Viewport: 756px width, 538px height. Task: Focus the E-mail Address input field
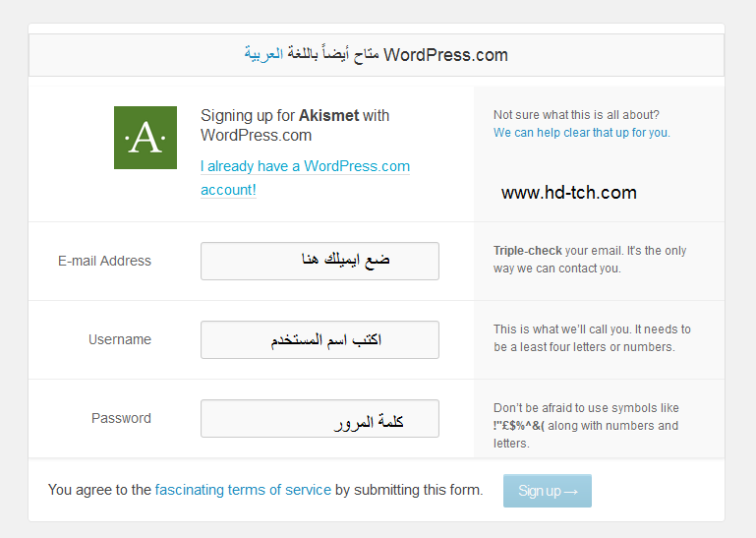point(320,261)
